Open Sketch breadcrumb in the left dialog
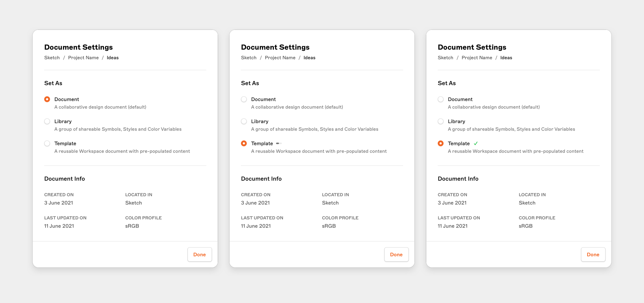The image size is (644, 303). point(52,58)
